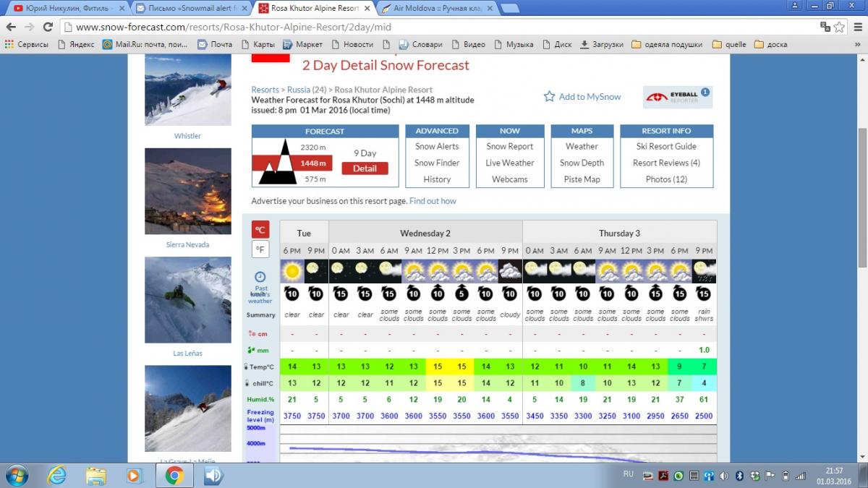The image size is (868, 488).
Task: Click the system clock showing 21:57
Action: tap(835, 470)
